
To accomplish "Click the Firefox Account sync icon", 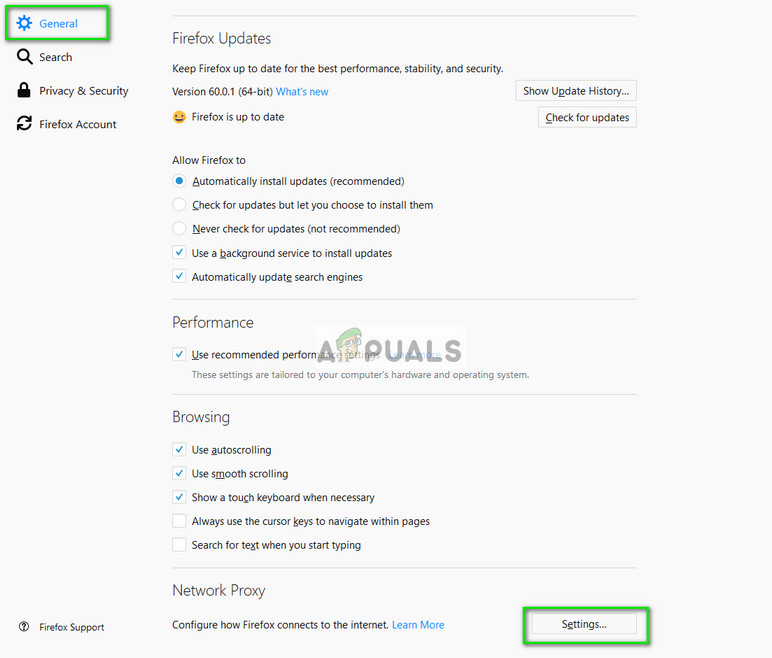I will coord(24,124).
